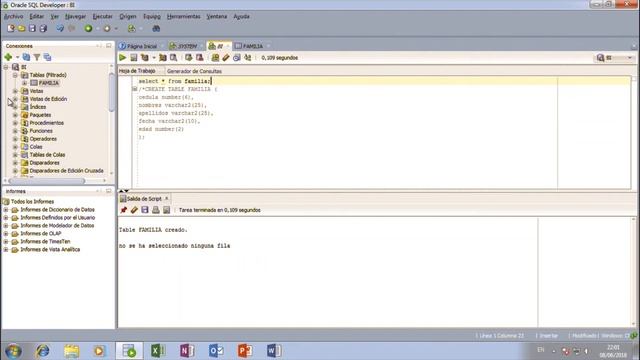Click the Forward navigation button
This screenshot has width=640, height=360.
tap(107, 29)
